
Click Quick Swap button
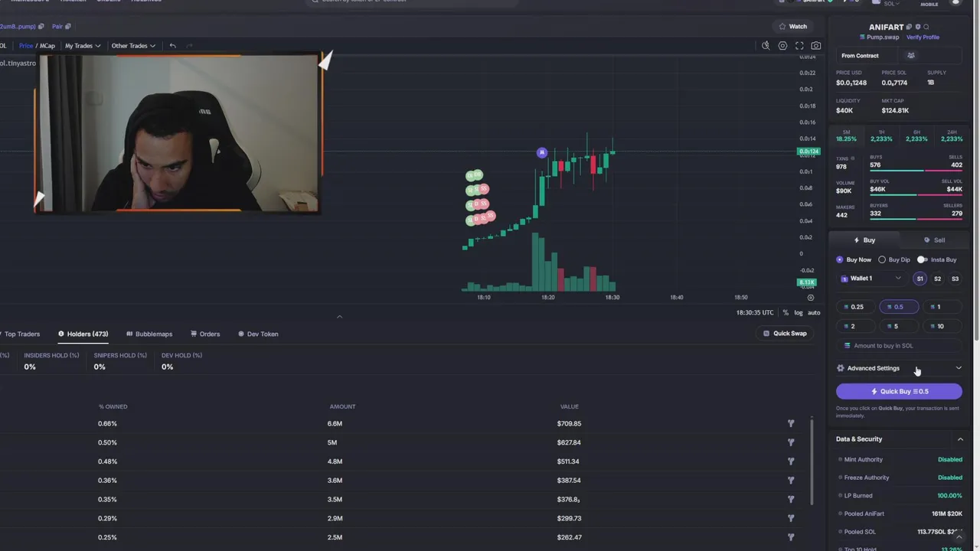pyautogui.click(x=785, y=334)
